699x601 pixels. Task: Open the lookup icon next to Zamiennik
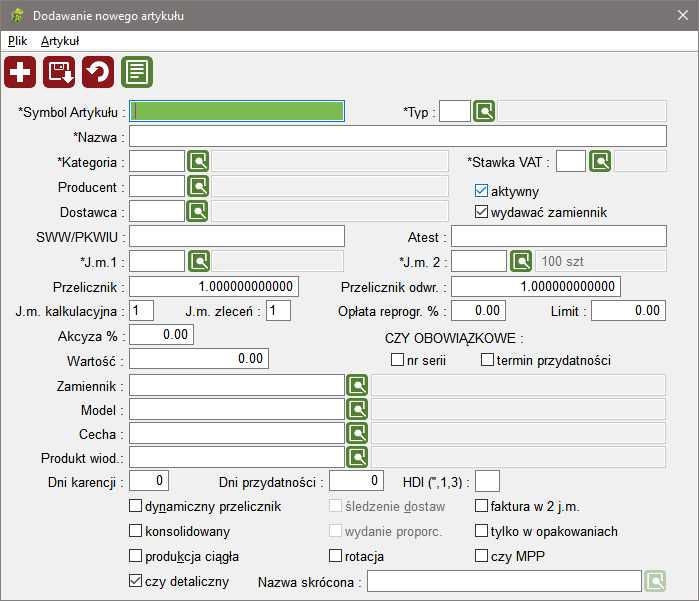(357, 385)
